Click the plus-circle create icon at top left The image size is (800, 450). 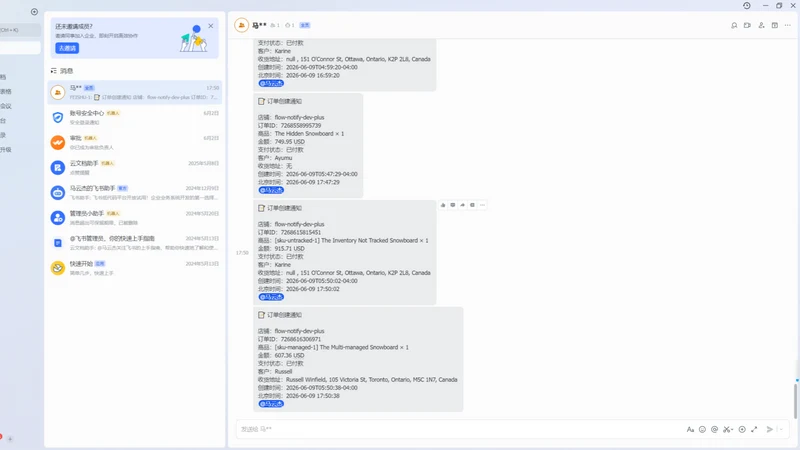pyautogui.click(x=34, y=12)
